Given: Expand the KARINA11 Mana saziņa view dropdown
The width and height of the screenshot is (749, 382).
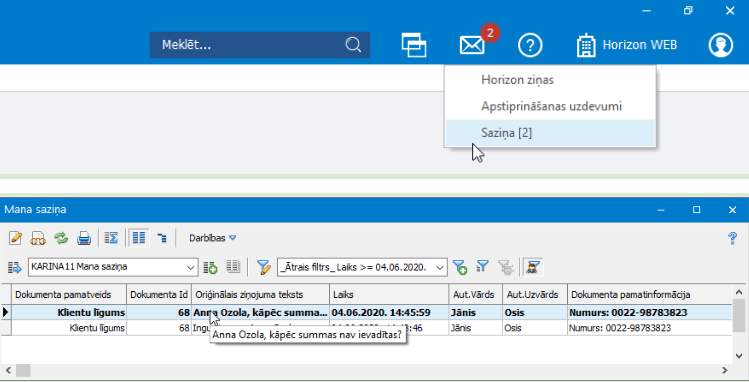Looking at the screenshot, I should click(190, 267).
